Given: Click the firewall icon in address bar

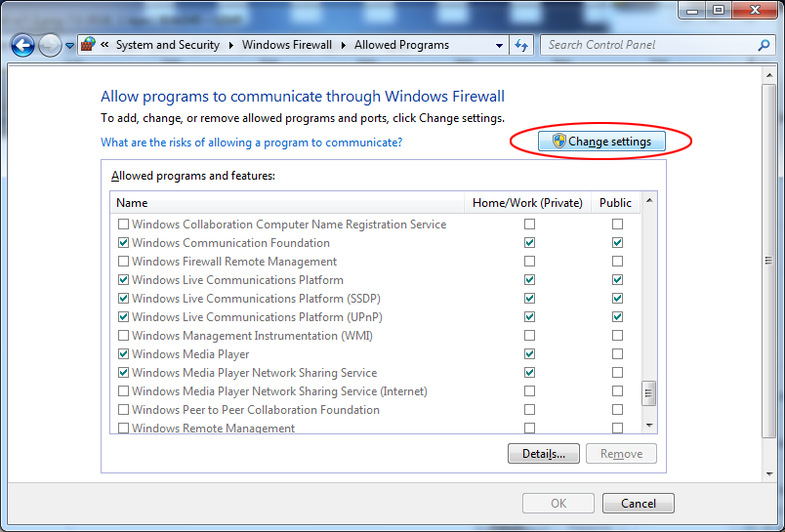Looking at the screenshot, I should (88, 45).
